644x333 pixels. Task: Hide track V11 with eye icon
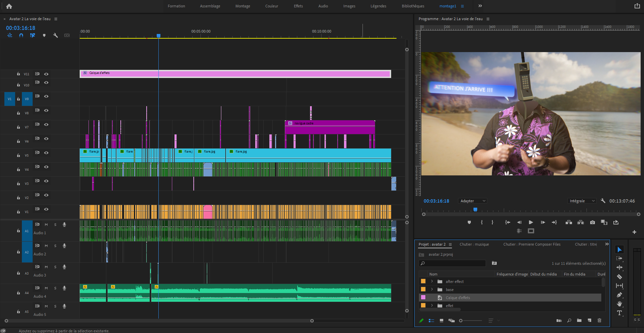(x=46, y=74)
